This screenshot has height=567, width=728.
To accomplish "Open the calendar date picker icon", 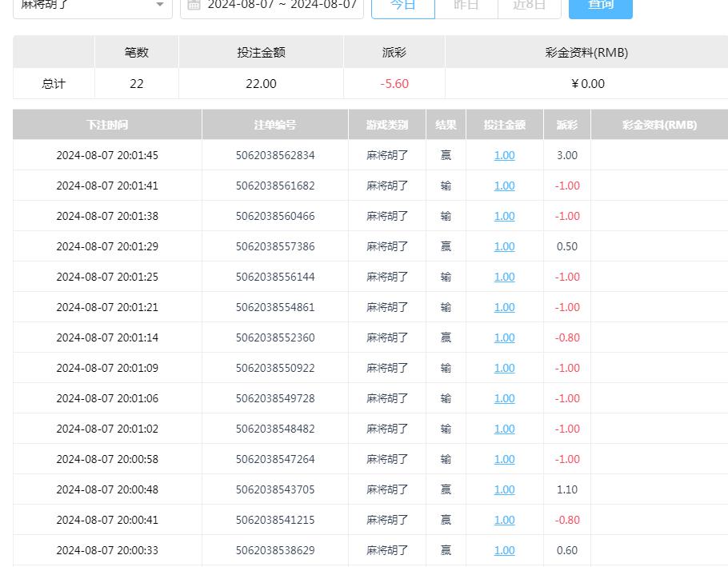I will pyautogui.click(x=194, y=6).
